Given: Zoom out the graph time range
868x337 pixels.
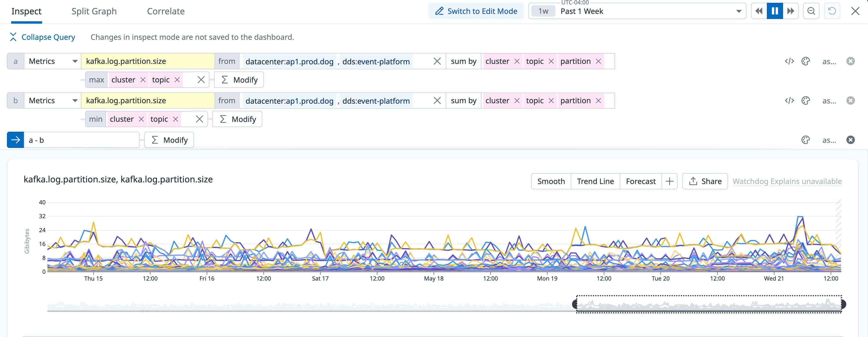Looking at the screenshot, I should pos(811,11).
